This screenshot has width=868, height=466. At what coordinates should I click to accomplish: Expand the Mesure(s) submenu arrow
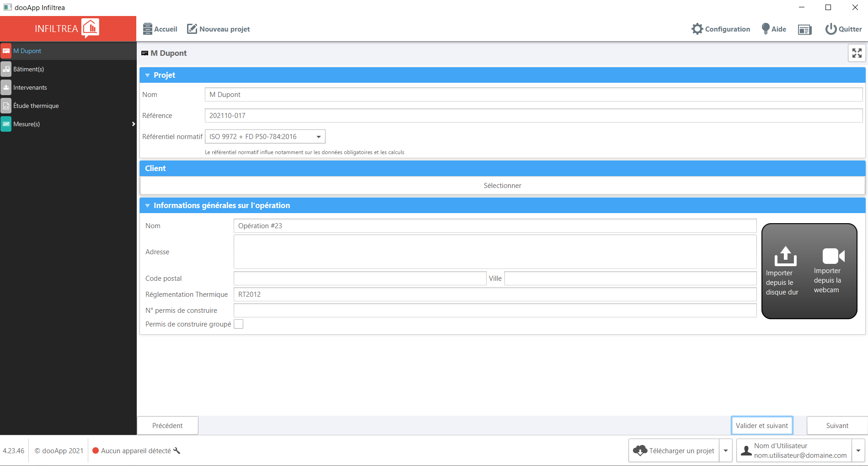(x=133, y=124)
